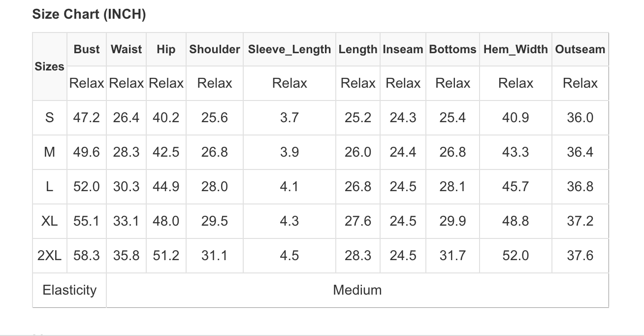Click sleeve length 3.9 in M row
This screenshot has height=336, width=644.
289,152
